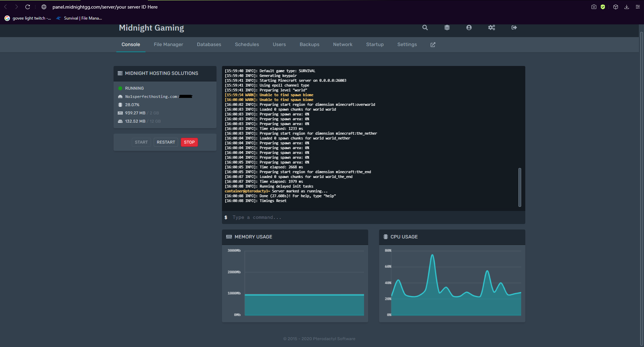Click the START server button

(x=141, y=142)
